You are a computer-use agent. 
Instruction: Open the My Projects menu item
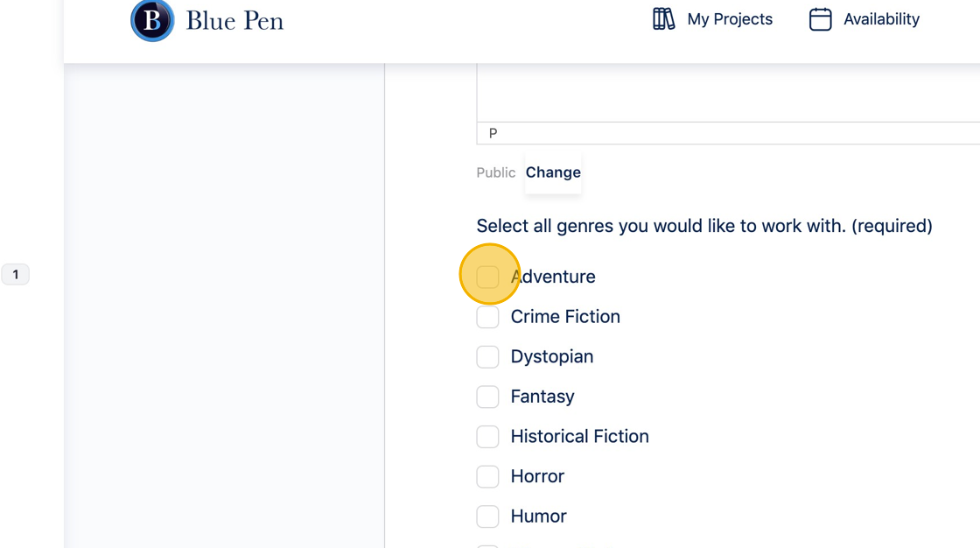tap(729, 19)
